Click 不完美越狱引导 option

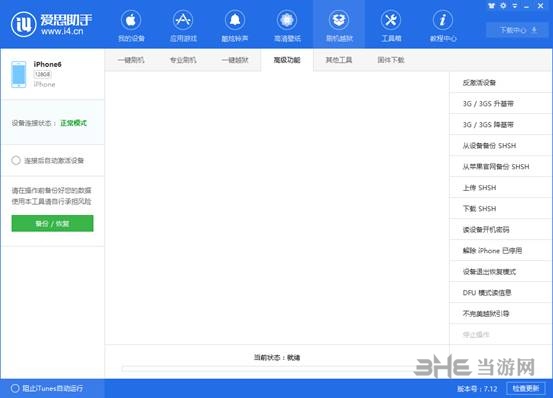[x=500, y=313]
